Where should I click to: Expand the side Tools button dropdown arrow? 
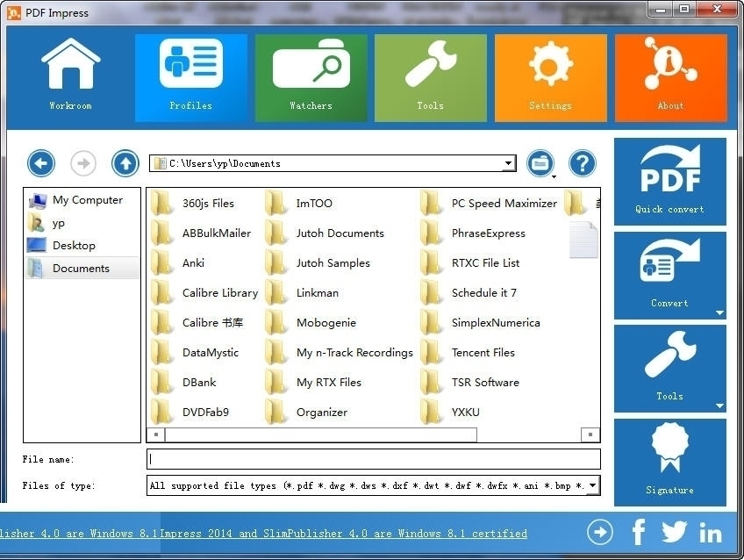click(x=719, y=406)
